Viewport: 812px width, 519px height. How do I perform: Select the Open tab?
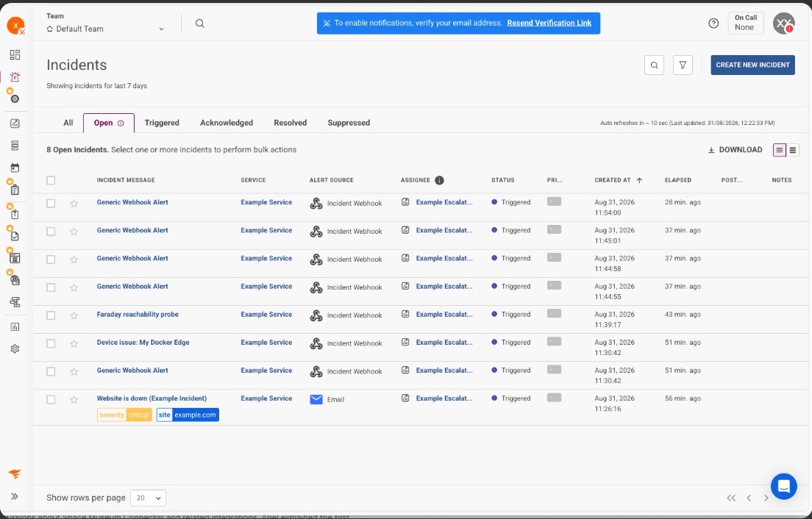[x=109, y=124]
